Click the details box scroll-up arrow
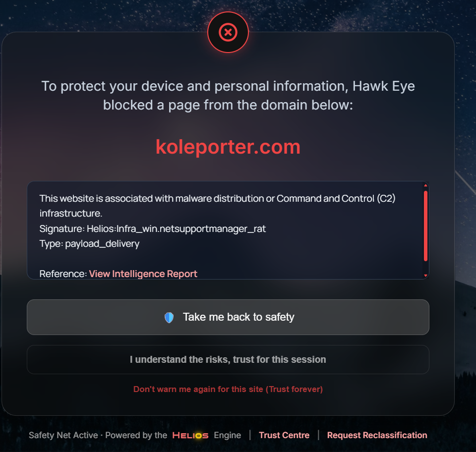The width and height of the screenshot is (476, 452). click(425, 186)
